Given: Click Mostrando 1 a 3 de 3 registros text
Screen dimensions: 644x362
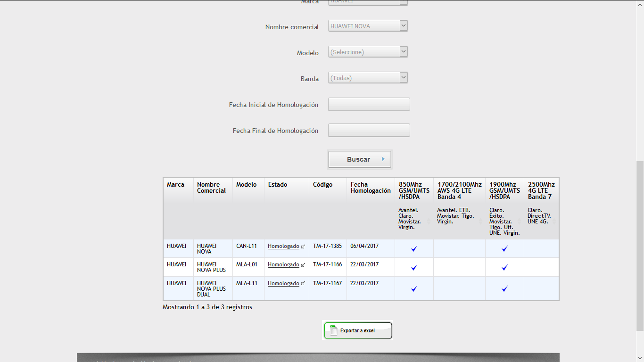Looking at the screenshot, I should (207, 307).
